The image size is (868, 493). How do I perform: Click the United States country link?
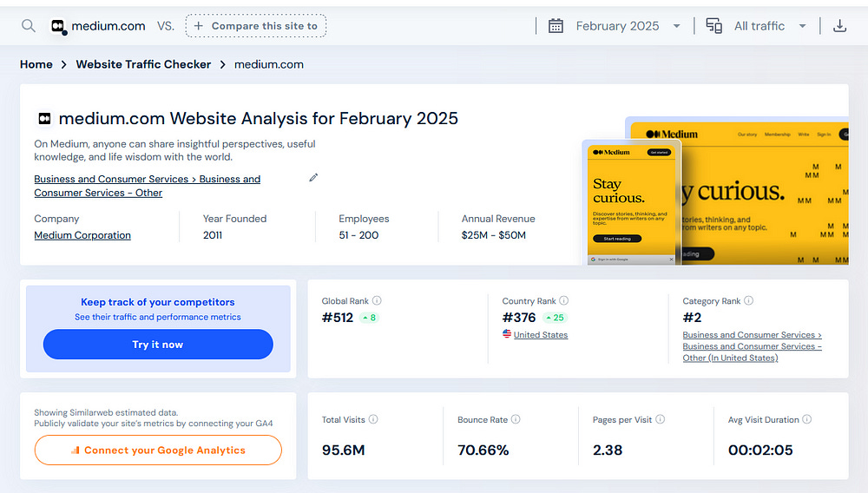point(540,334)
